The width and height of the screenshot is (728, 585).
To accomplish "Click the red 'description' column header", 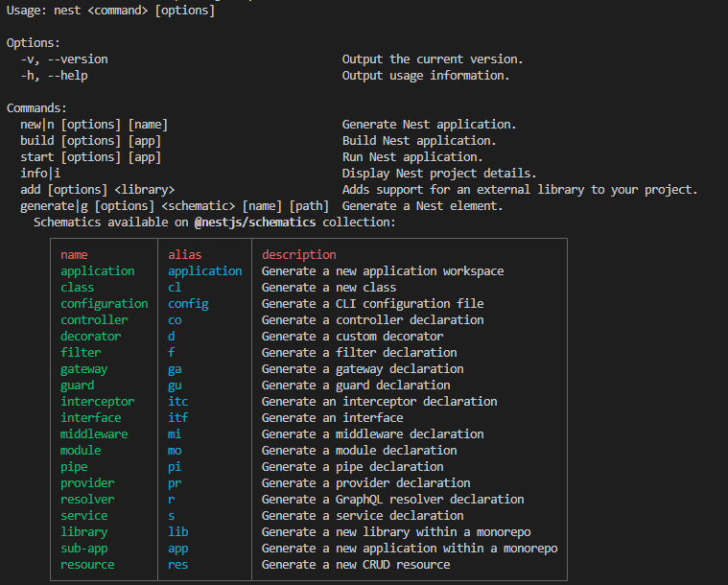I will 298,255.
